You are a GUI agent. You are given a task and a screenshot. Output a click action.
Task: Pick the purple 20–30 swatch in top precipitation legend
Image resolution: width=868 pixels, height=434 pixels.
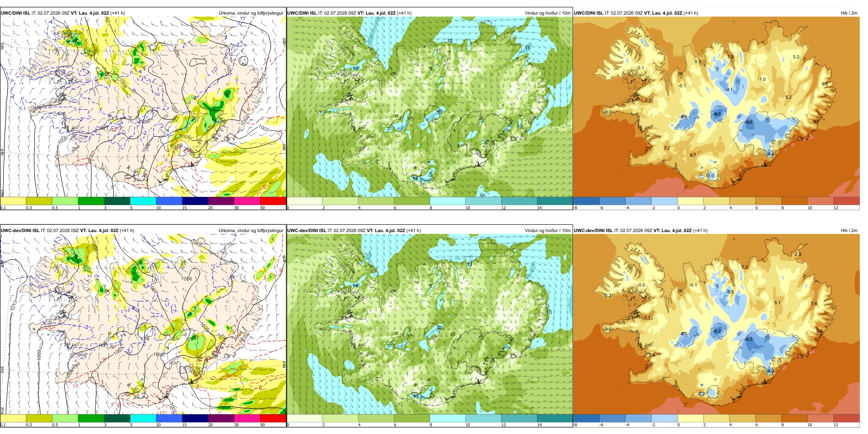221,201
